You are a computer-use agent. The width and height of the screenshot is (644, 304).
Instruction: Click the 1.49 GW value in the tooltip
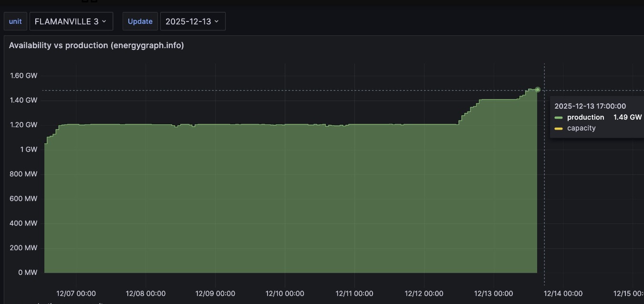(627, 117)
